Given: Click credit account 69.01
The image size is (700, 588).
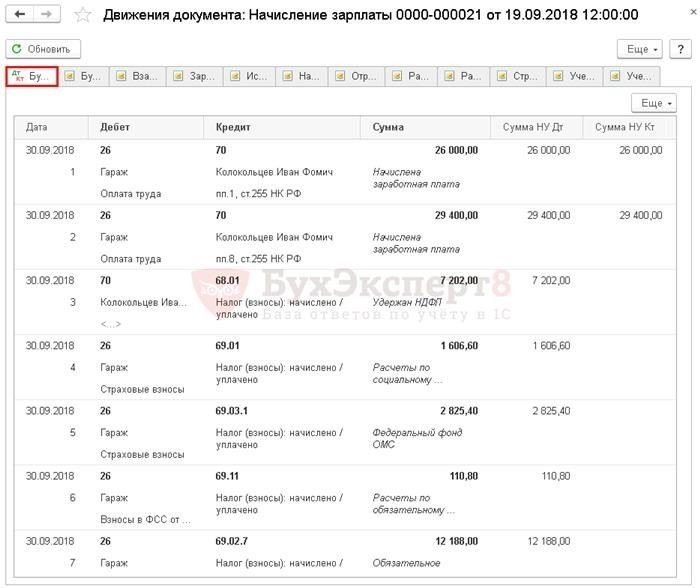Looking at the screenshot, I should click(x=227, y=346).
